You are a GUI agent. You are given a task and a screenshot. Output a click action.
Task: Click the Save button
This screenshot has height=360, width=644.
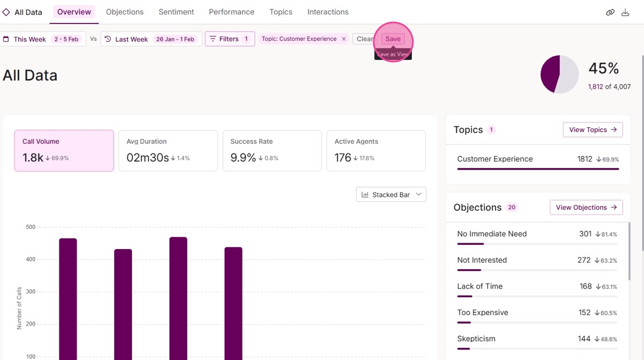393,39
